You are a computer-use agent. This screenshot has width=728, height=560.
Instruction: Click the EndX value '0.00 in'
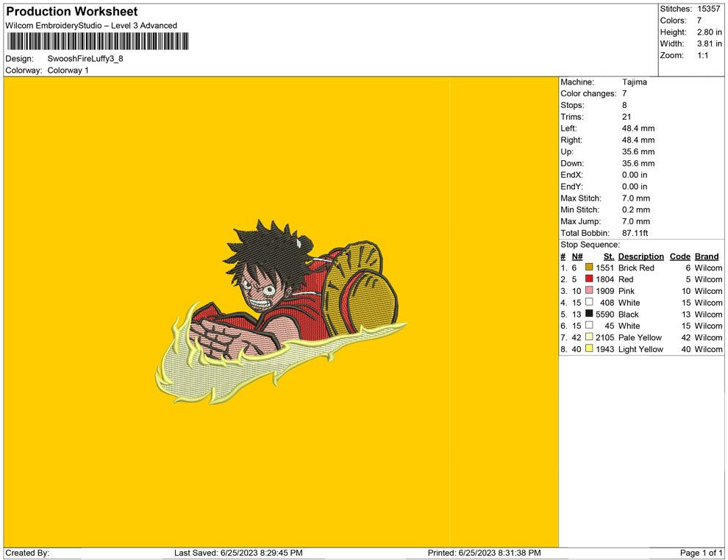[635, 175]
